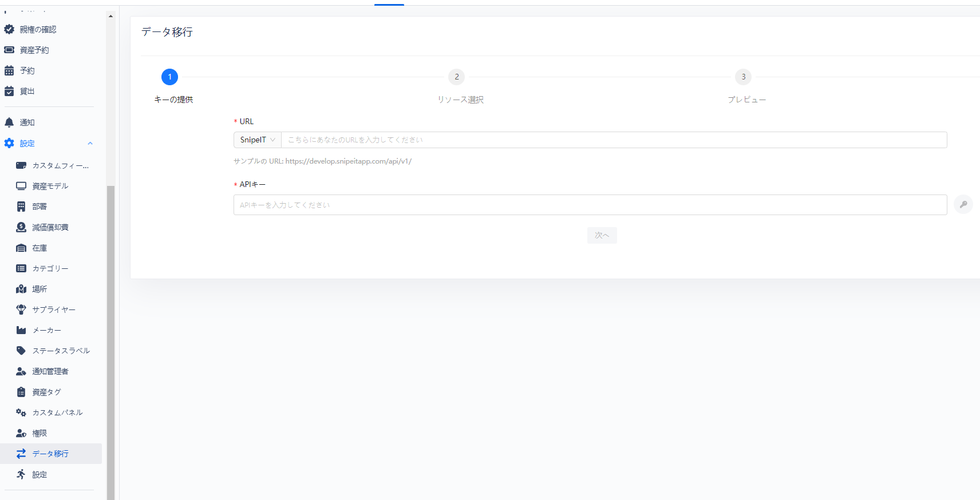980x500 pixels.
Task: Click the warehouse icon for 在庫
Action: click(21, 248)
